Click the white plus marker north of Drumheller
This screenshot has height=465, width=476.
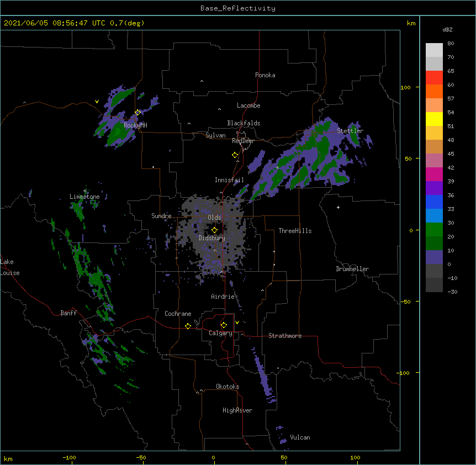(x=338, y=207)
